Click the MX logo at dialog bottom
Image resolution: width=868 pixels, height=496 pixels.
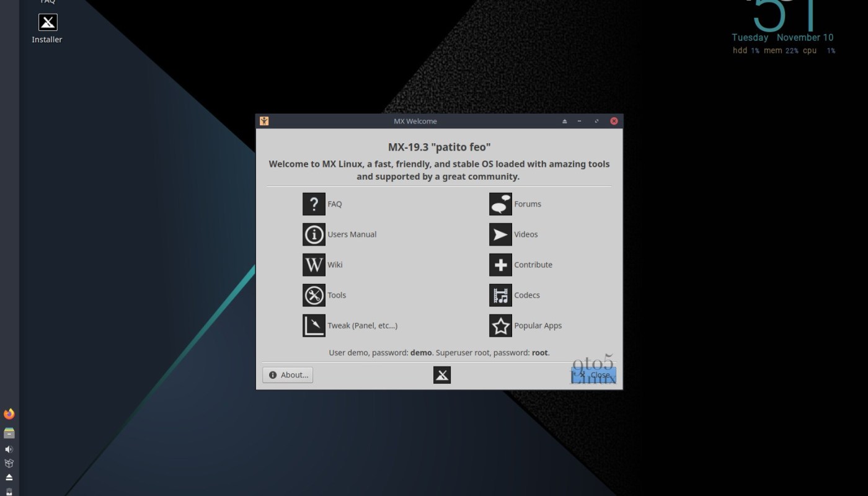[x=442, y=374]
